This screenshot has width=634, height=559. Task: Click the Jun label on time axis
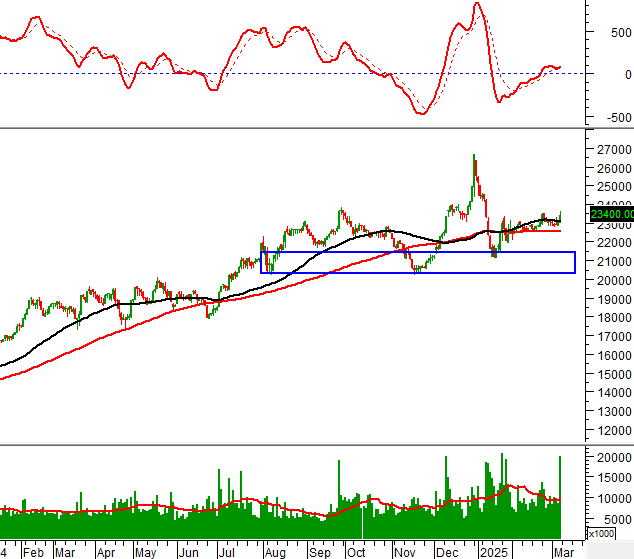[x=188, y=553]
